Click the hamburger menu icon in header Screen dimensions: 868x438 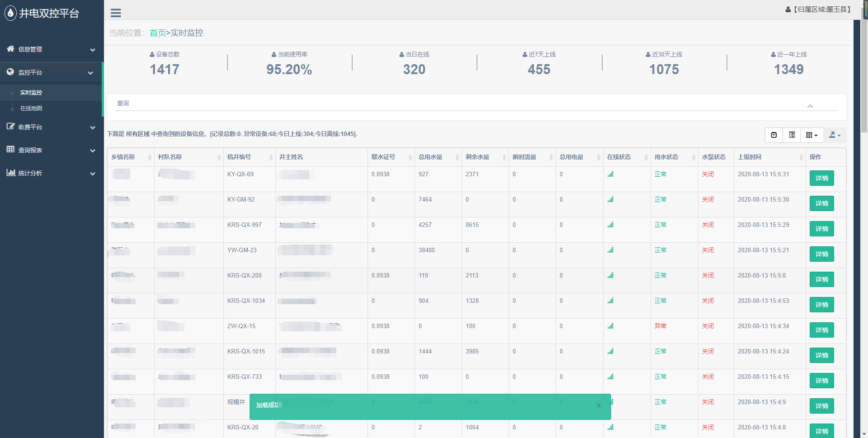click(116, 13)
